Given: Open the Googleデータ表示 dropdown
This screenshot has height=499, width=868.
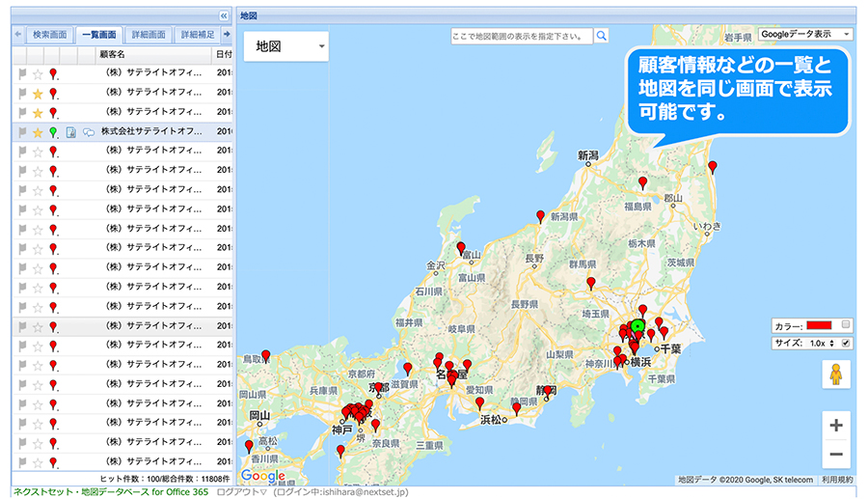Looking at the screenshot, I should [805, 35].
